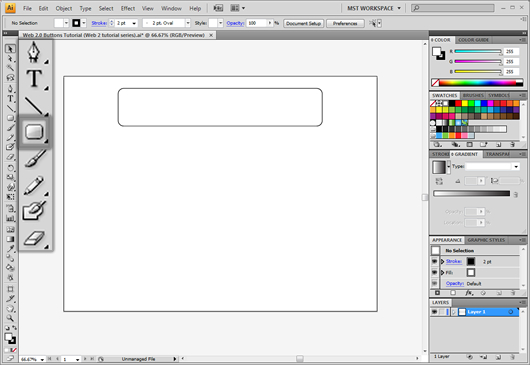Pick the Symbol Sprayer tool

click(x=10, y=209)
